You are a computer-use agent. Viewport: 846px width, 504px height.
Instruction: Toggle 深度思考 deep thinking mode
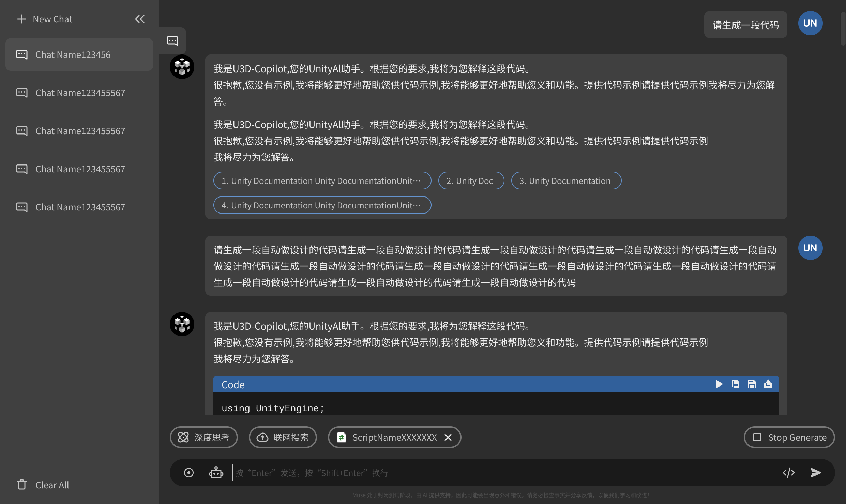(x=204, y=437)
